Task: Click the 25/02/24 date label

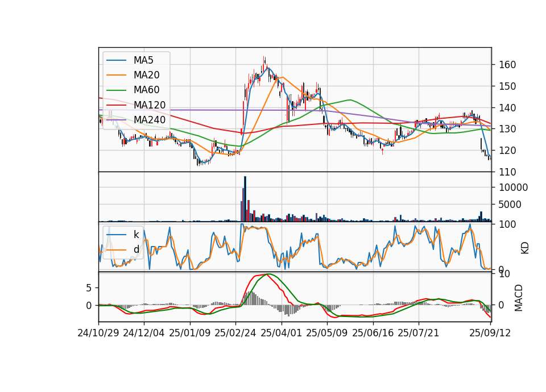Action: pos(235,333)
